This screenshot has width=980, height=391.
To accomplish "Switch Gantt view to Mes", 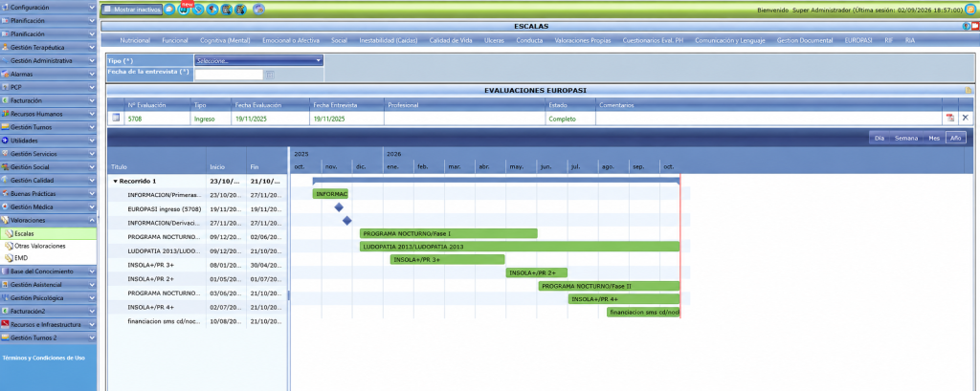I will click(x=934, y=138).
